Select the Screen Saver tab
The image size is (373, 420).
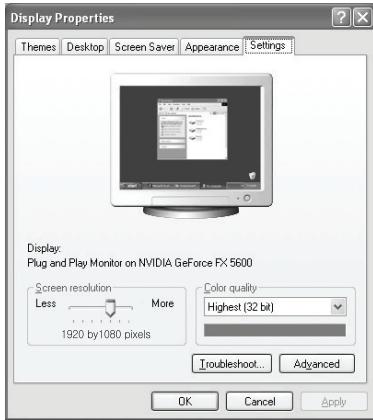tap(144, 47)
